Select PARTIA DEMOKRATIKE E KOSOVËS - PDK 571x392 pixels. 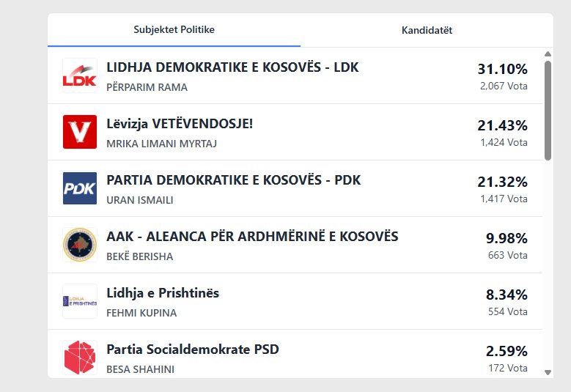(233, 180)
